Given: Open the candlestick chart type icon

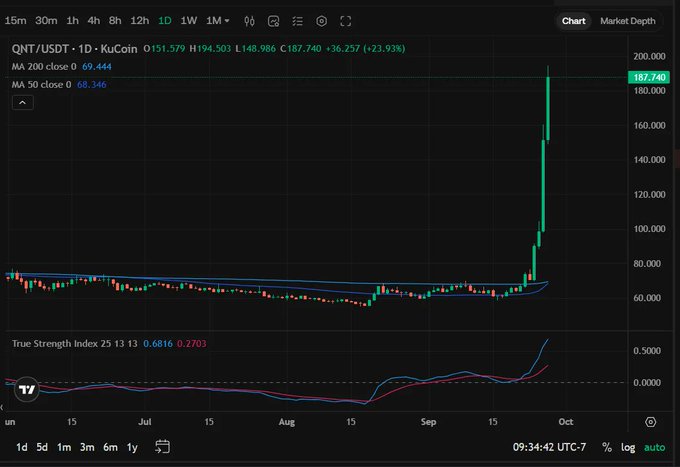Looking at the screenshot, I should click(x=249, y=21).
